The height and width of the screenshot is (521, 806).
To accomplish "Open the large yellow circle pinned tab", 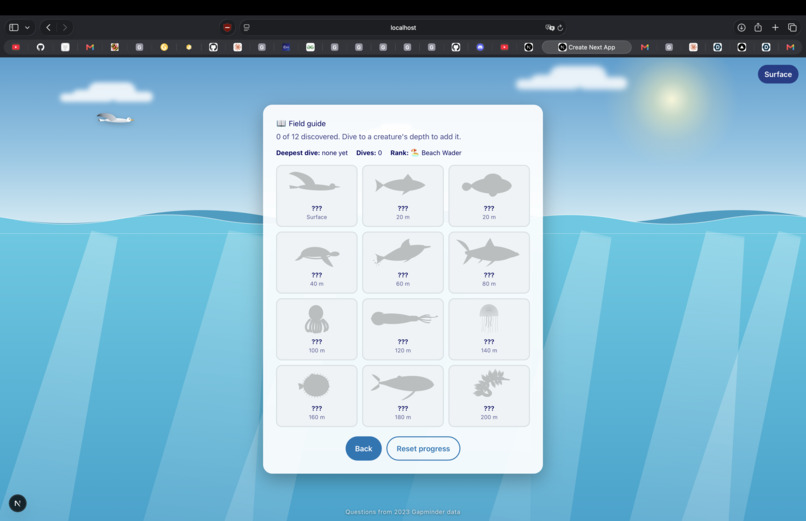I will pyautogui.click(x=164, y=47).
